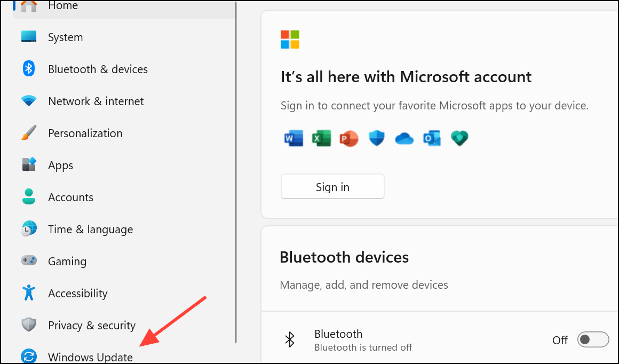
Task: Select Apps in the sidebar
Action: tap(124, 165)
